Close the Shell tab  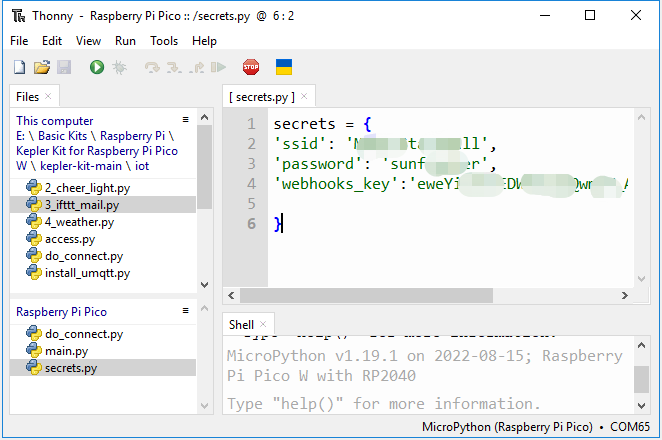[x=263, y=324]
